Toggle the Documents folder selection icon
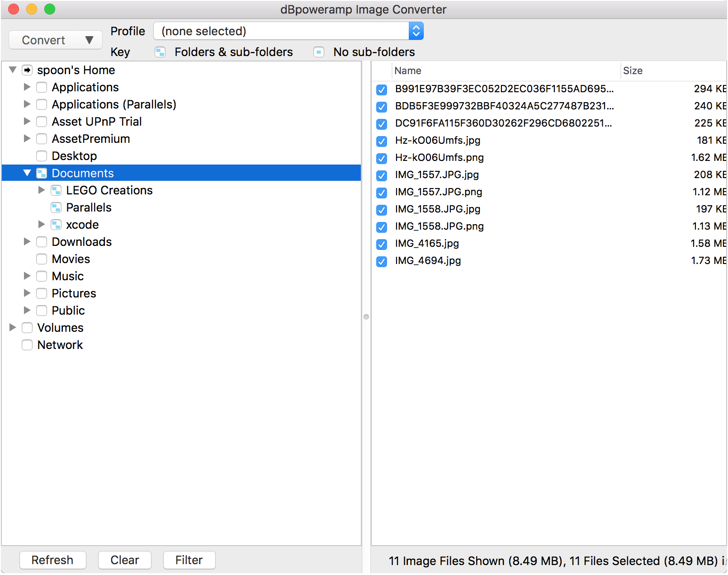 [42, 173]
